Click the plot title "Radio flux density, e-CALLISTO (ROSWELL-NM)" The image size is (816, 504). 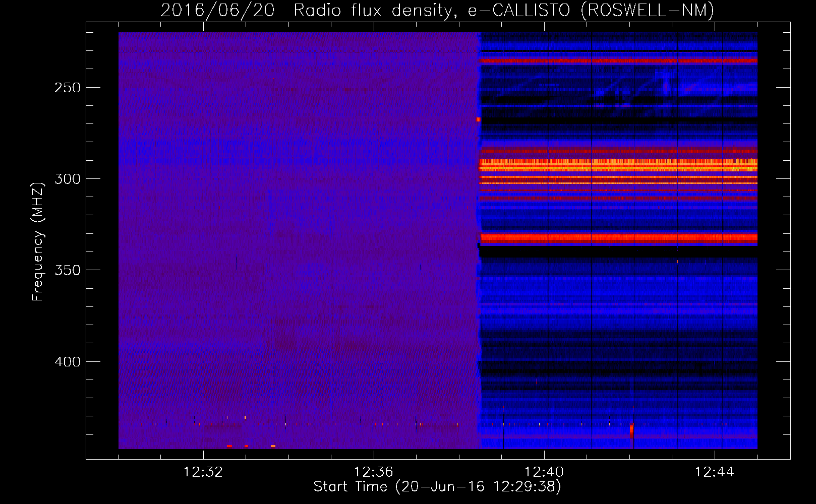(x=504, y=10)
